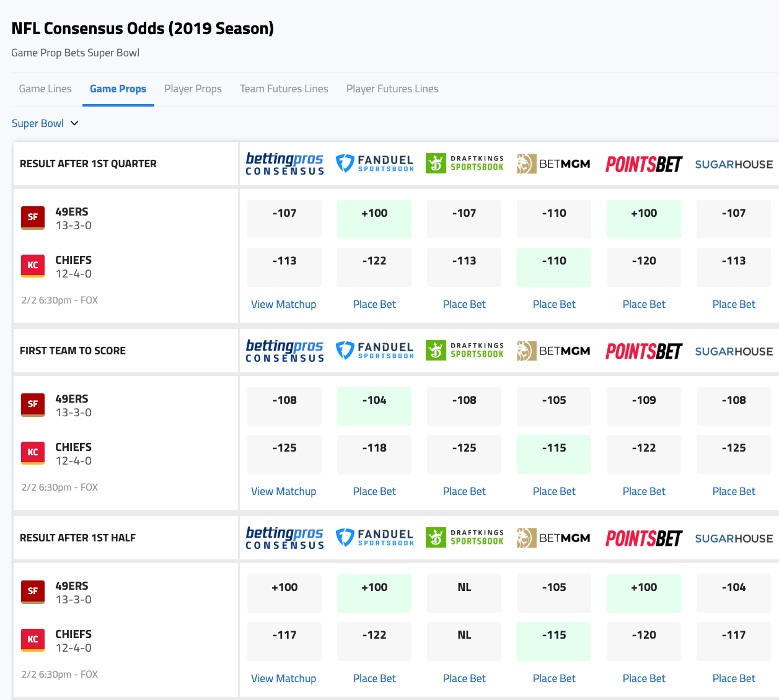The width and height of the screenshot is (779, 700).
Task: Click the SF team icon in Result After 1st Half
Action: click(33, 592)
